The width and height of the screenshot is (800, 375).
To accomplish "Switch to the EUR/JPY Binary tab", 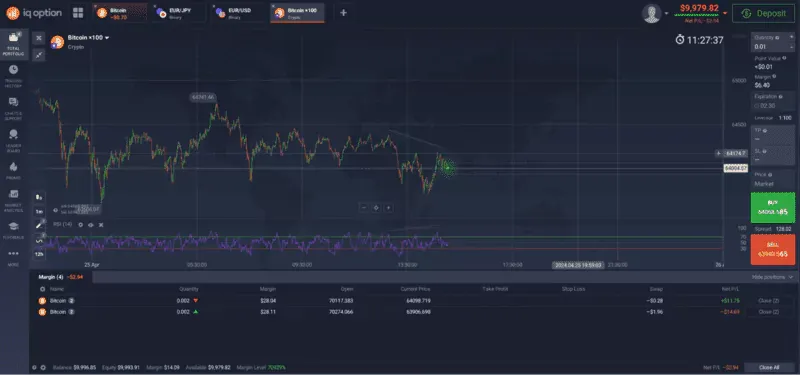I will click(180, 13).
